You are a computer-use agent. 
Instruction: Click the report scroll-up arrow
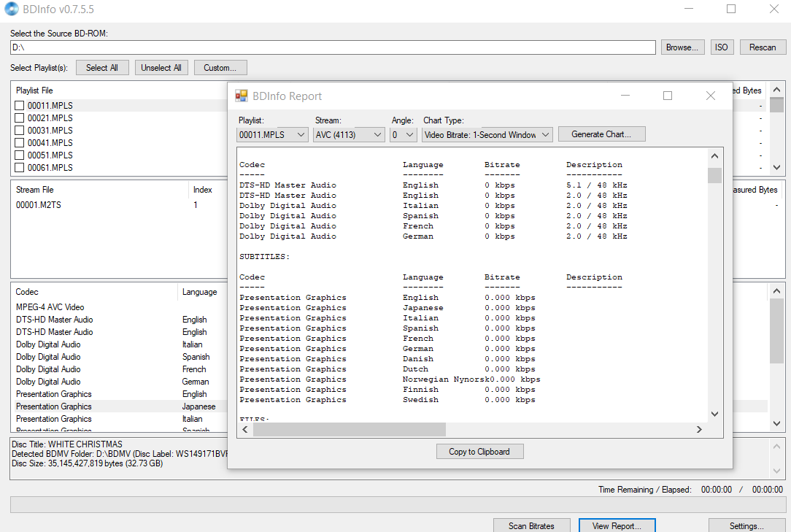[715, 156]
